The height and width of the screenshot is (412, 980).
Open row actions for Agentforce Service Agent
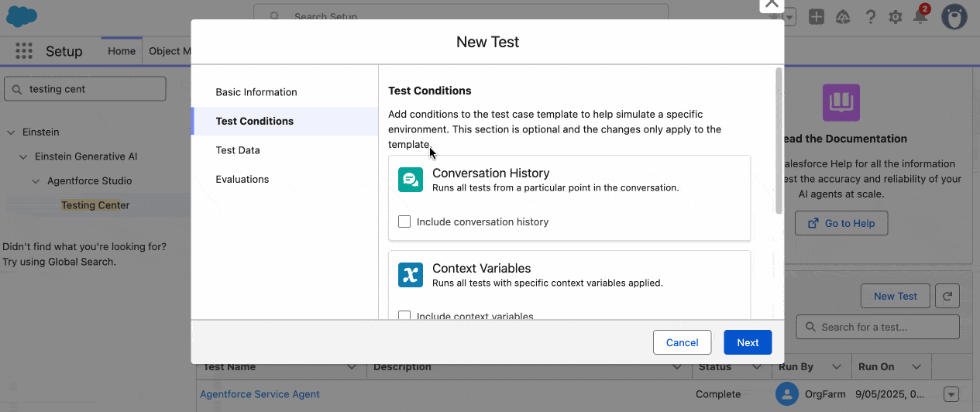952,394
